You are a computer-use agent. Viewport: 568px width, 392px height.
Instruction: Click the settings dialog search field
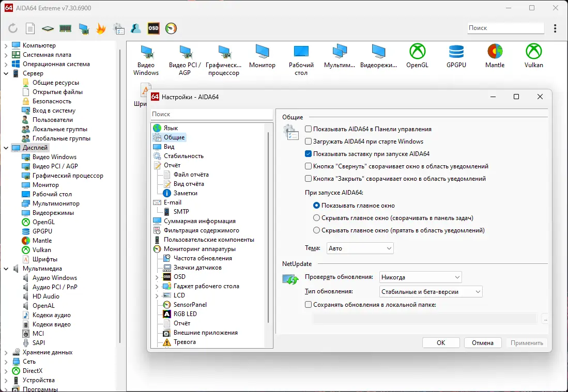click(x=211, y=114)
